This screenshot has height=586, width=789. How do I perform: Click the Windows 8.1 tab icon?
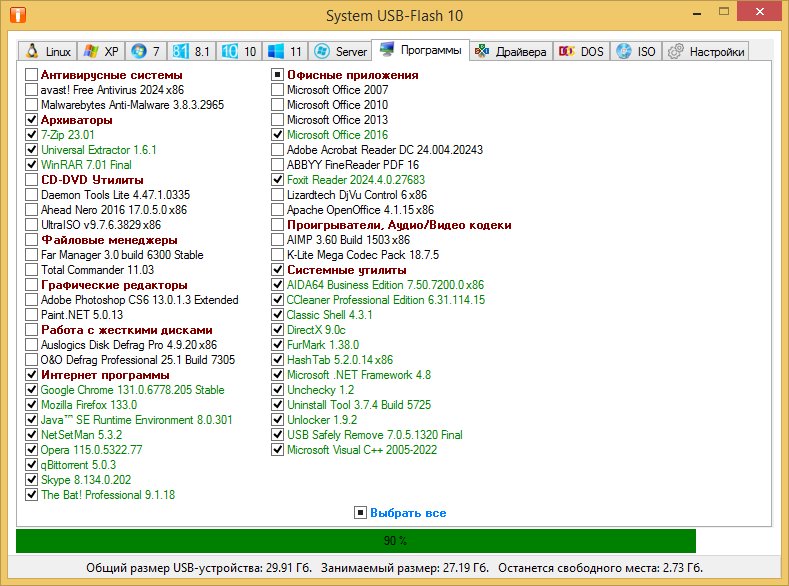[182, 51]
